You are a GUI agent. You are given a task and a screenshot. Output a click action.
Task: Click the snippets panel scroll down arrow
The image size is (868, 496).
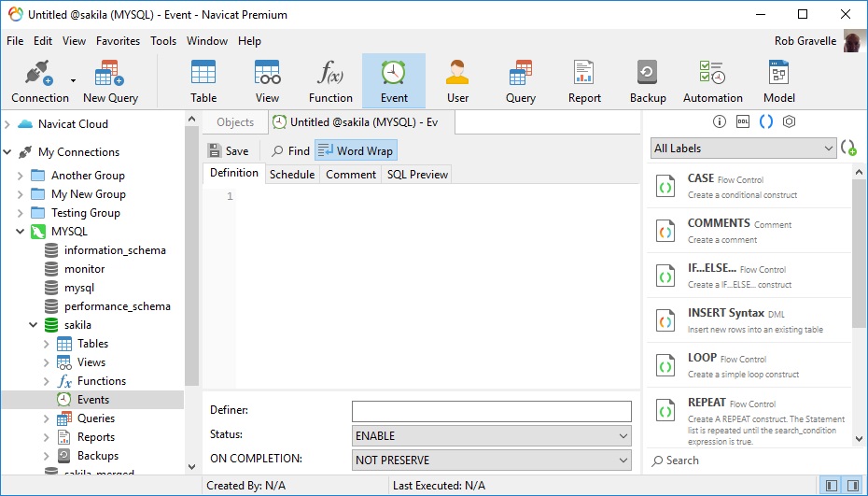click(859, 439)
